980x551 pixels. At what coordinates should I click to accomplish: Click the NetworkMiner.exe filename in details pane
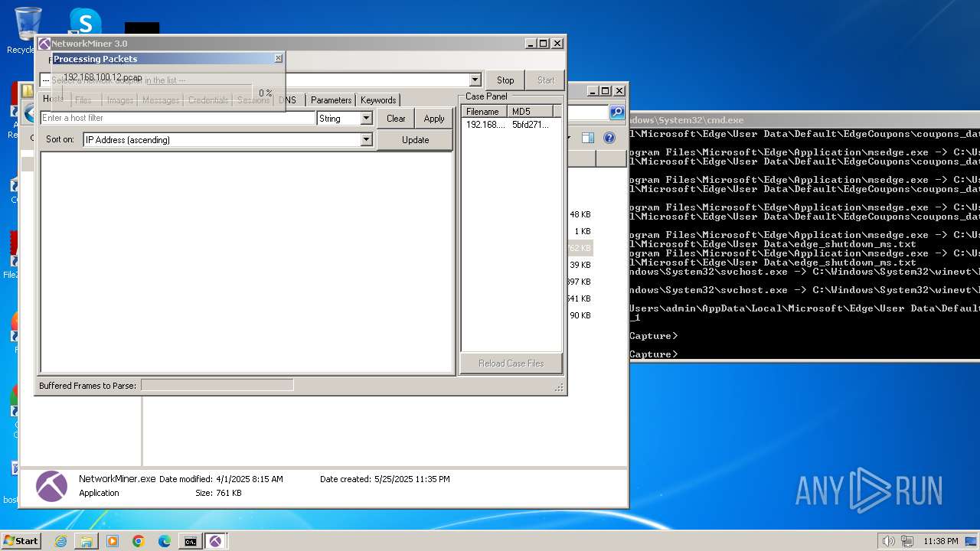click(117, 478)
